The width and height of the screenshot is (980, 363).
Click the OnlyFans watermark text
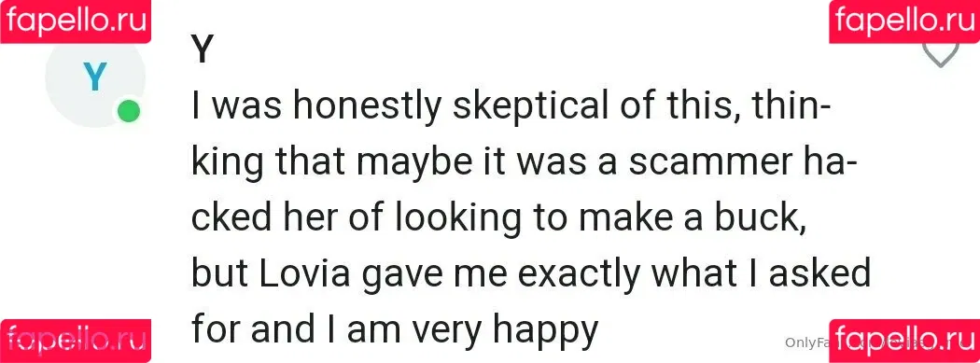coord(806,342)
